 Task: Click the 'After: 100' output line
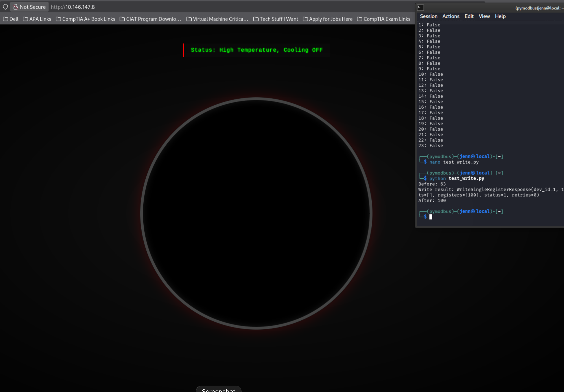(432, 200)
